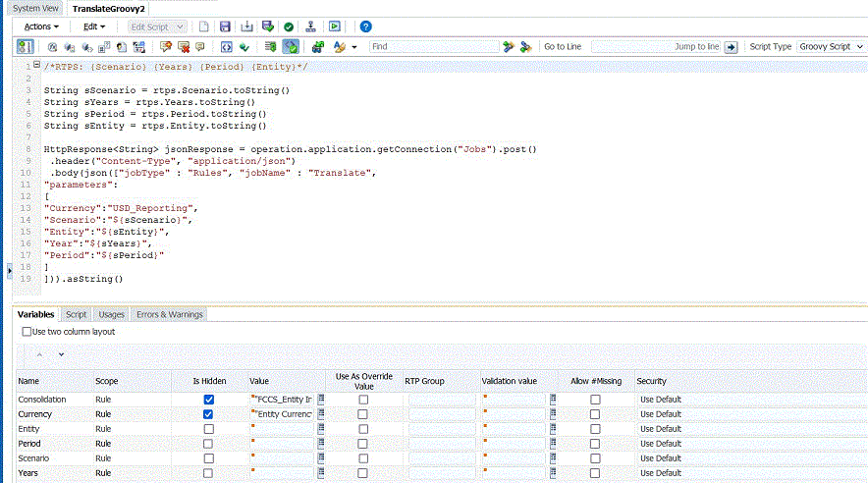This screenshot has width=868, height=483.
Task: Click the Save disk icon
Action: coord(225,27)
